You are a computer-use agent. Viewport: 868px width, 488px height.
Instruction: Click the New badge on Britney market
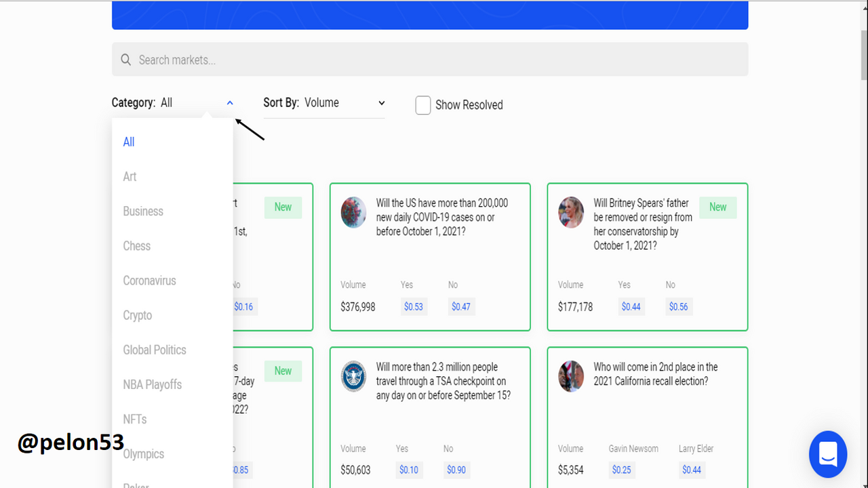(718, 207)
